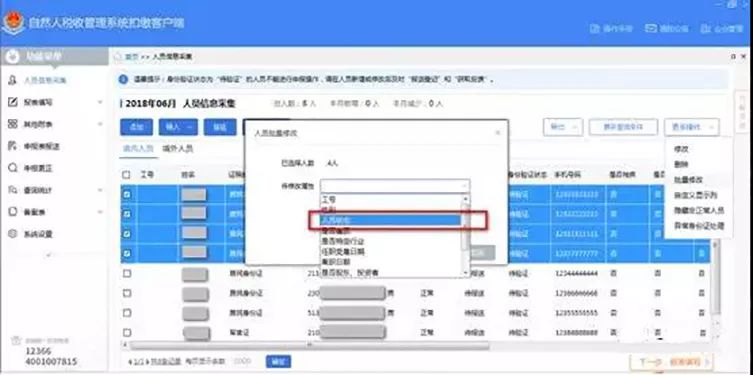Click the edit-form icon for 报表填写

12,102
